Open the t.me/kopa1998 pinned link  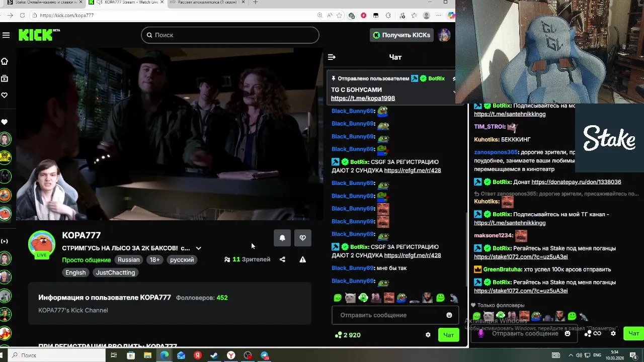click(363, 99)
